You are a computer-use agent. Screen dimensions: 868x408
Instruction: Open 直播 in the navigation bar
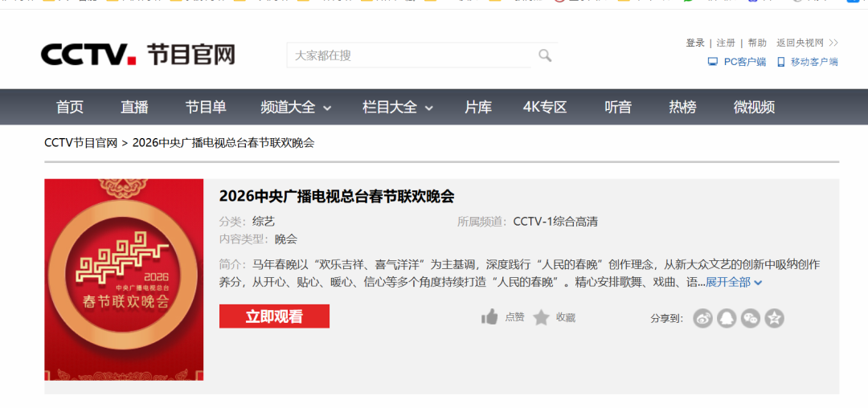point(134,108)
